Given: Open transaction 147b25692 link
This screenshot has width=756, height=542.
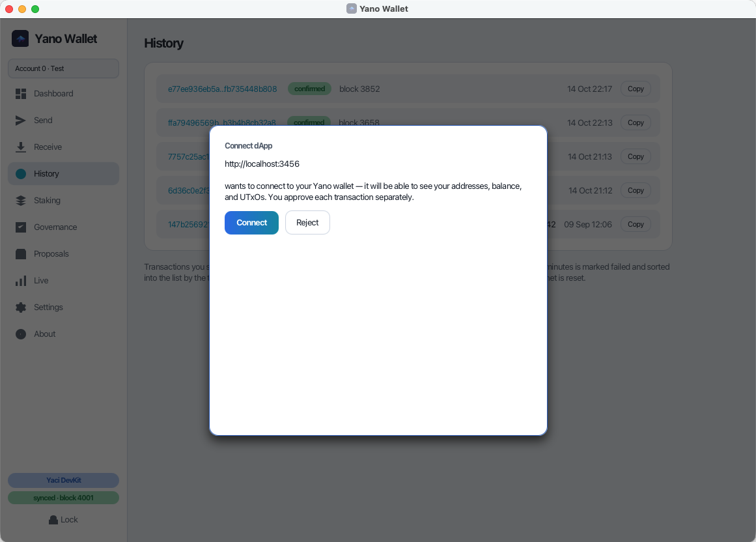Looking at the screenshot, I should click(x=189, y=225).
